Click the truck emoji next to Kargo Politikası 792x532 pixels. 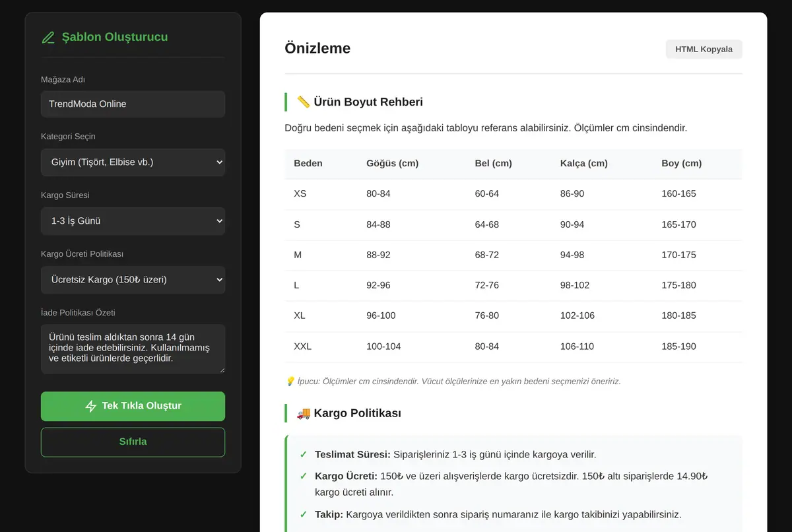(x=304, y=413)
